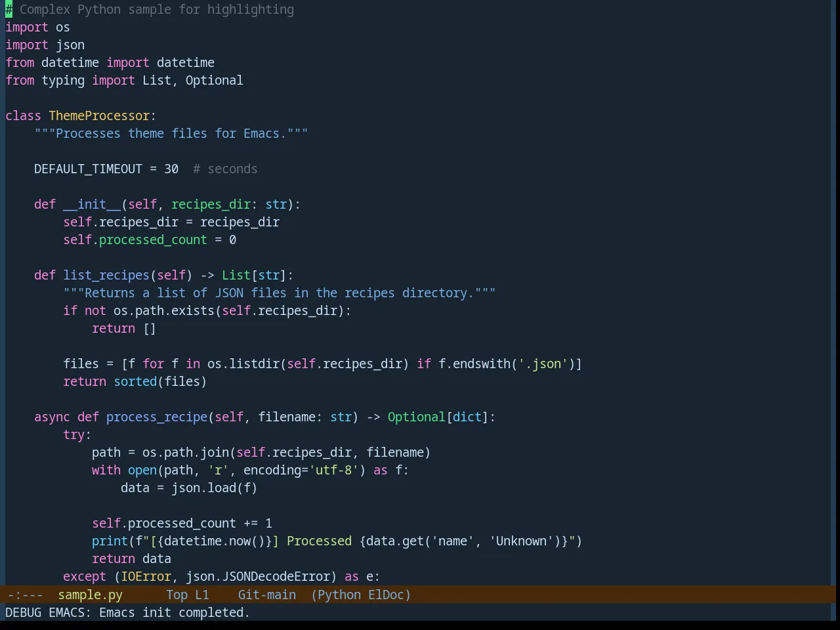Click 'json.JSONDecodeError' in except clause
Image resolution: width=840 pixels, height=630 pixels.
258,576
